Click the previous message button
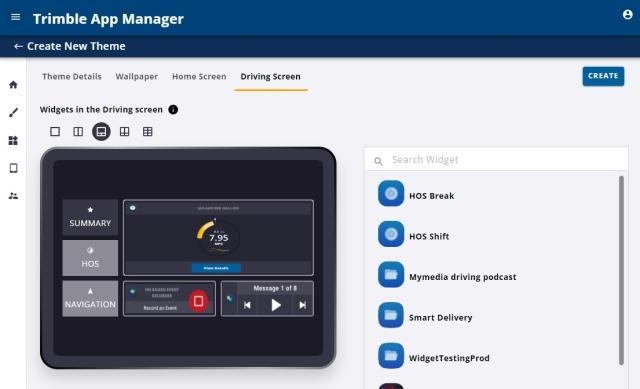Image resolution: width=640 pixels, height=389 pixels. click(247, 305)
